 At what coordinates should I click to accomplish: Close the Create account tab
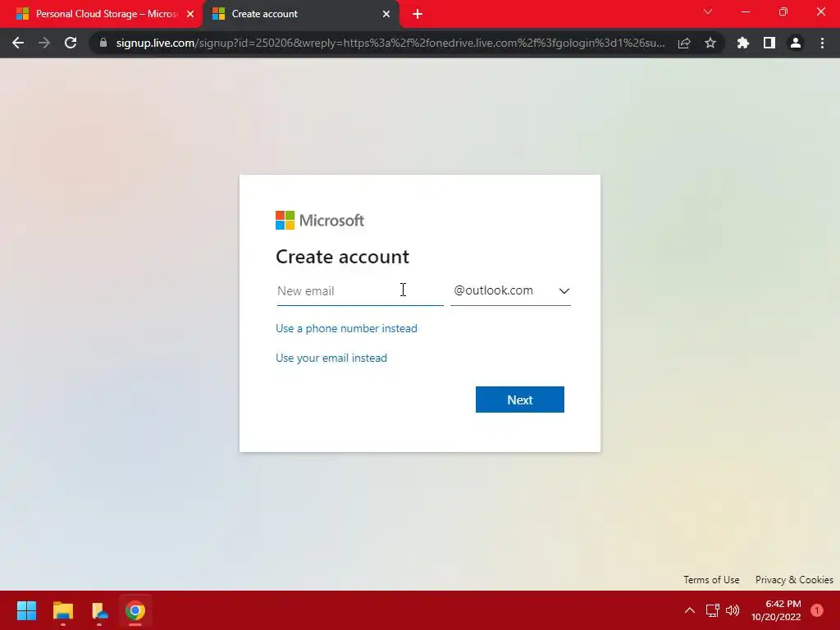click(x=386, y=14)
